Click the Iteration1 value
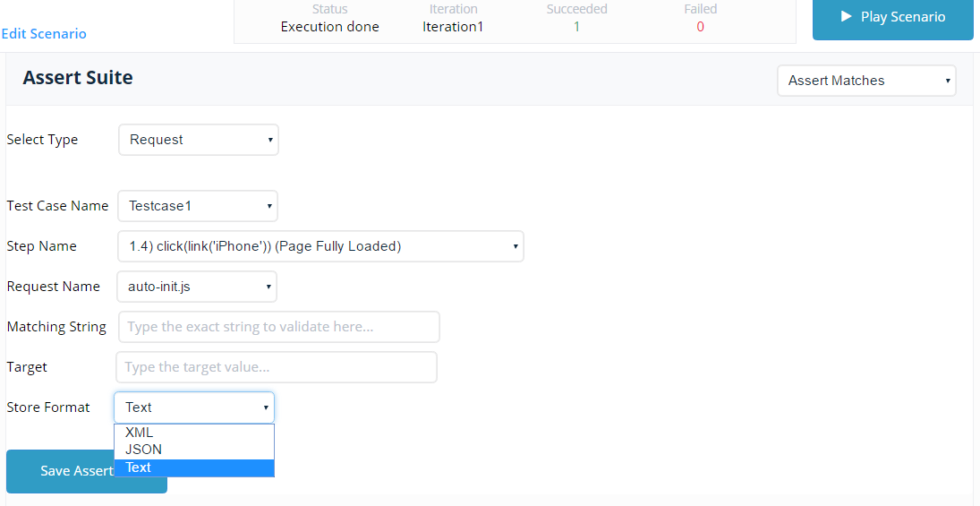980x506 pixels. (453, 27)
